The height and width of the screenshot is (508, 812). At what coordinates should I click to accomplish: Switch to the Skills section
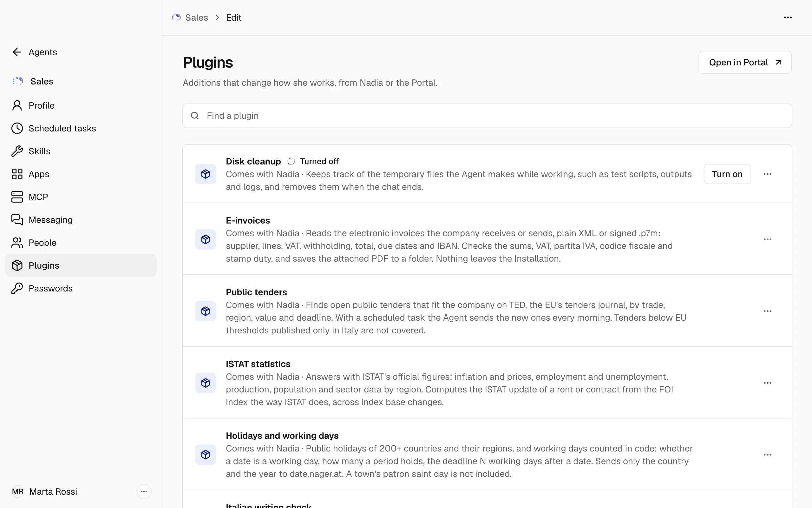81,151
